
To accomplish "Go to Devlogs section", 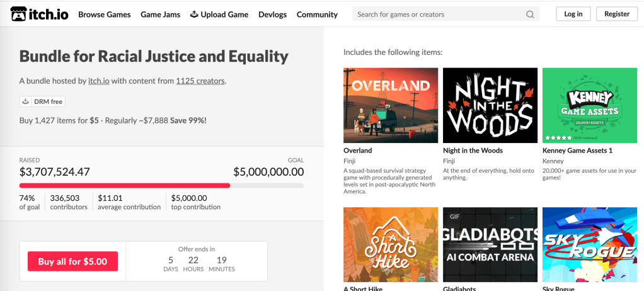I will tap(272, 14).
